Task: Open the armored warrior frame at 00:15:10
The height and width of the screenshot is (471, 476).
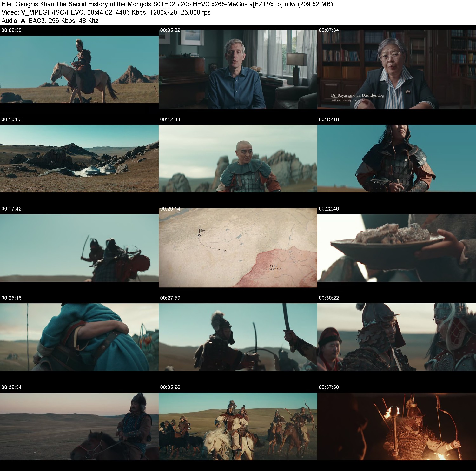Action: click(x=397, y=158)
